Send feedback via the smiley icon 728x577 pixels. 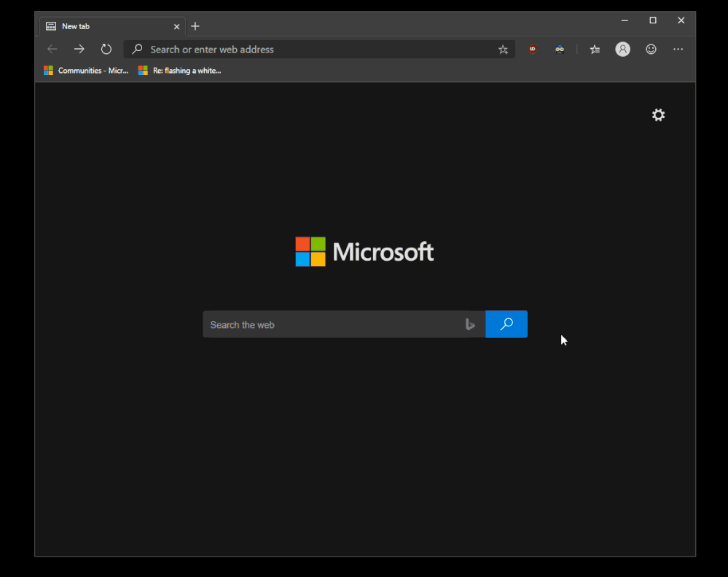click(651, 50)
